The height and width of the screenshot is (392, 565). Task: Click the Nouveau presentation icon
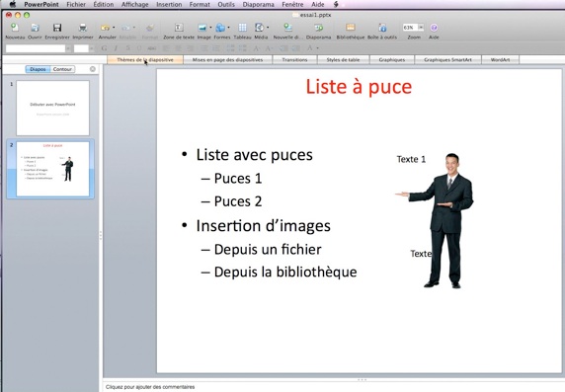tap(15, 28)
